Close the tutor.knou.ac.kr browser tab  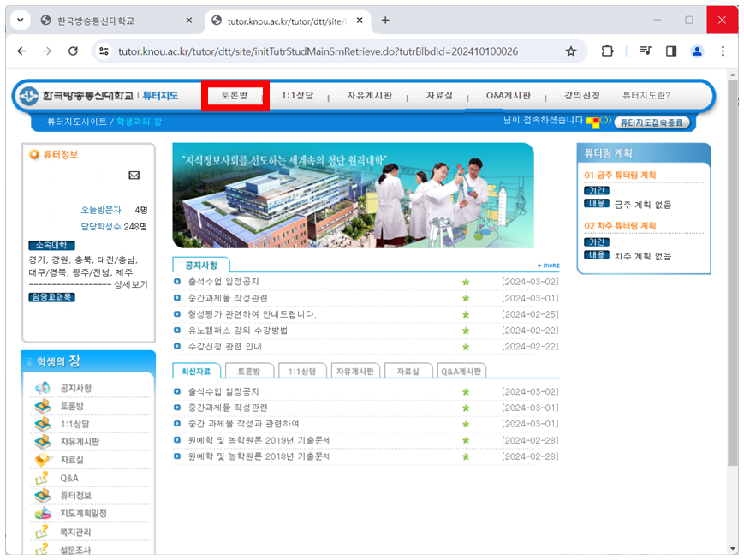point(360,21)
